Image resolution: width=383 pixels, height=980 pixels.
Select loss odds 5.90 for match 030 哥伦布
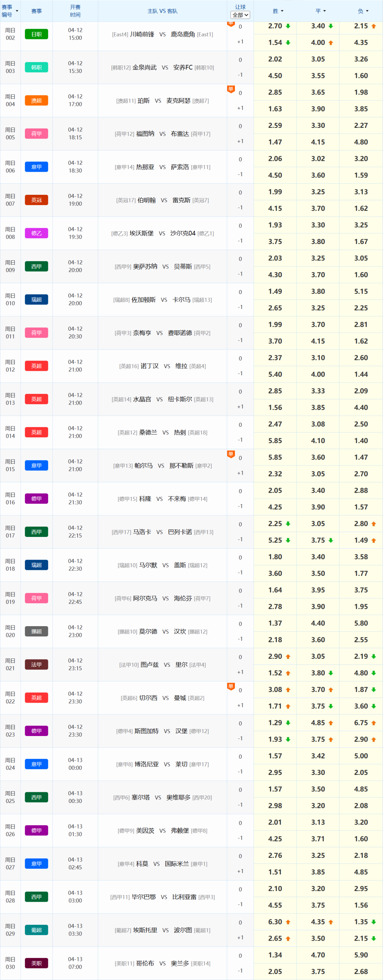(x=361, y=954)
